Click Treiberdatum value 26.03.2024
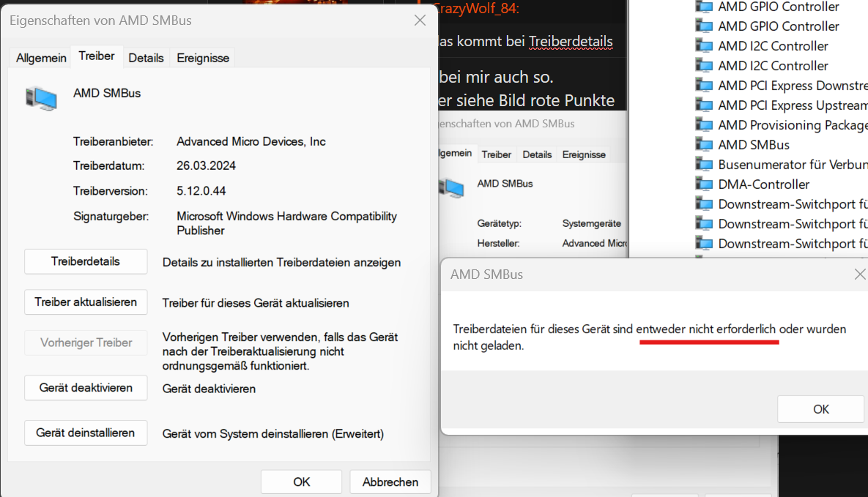 [x=206, y=165]
